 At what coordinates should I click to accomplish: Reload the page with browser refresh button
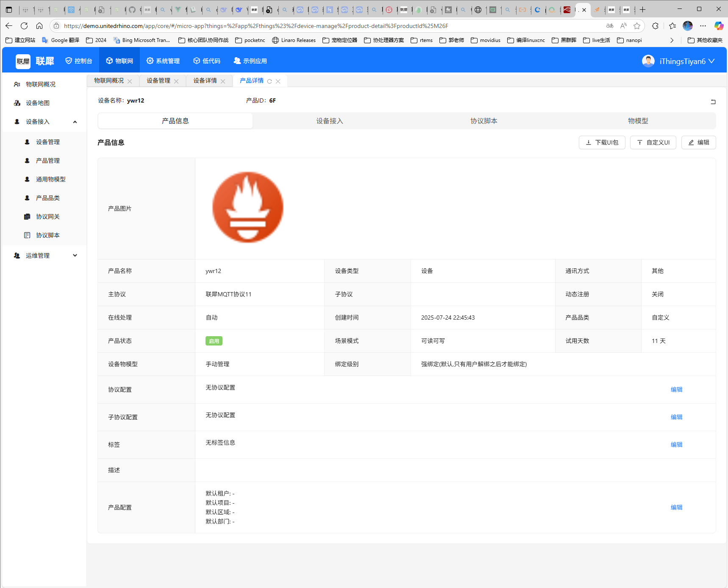(x=24, y=26)
